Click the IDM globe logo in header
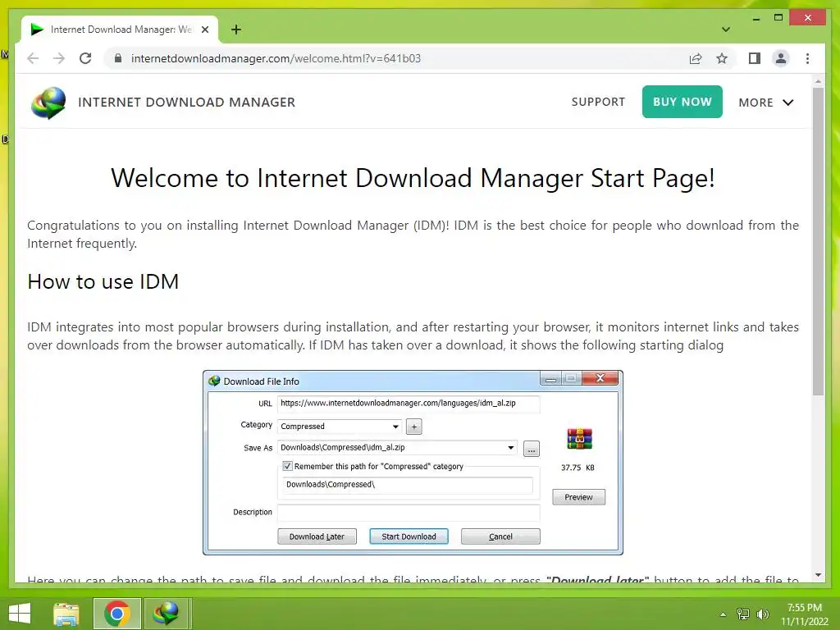 coord(48,103)
